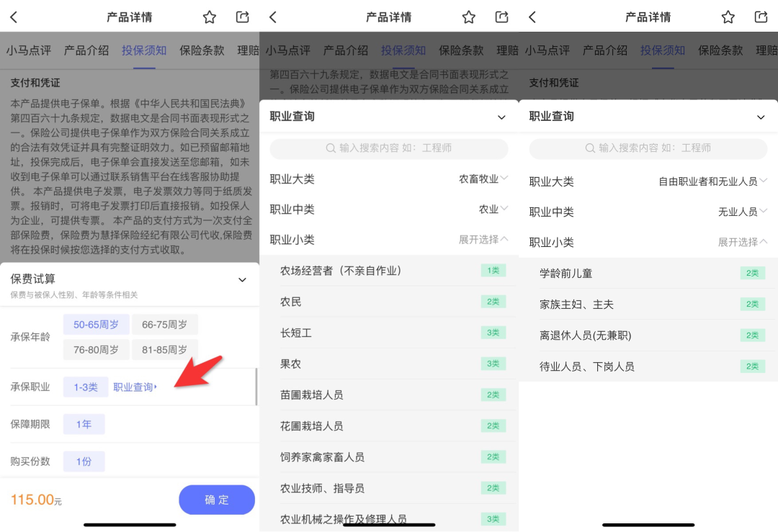Select the 1-3类 occupation class option
This screenshot has width=778, height=532.
[x=86, y=387]
